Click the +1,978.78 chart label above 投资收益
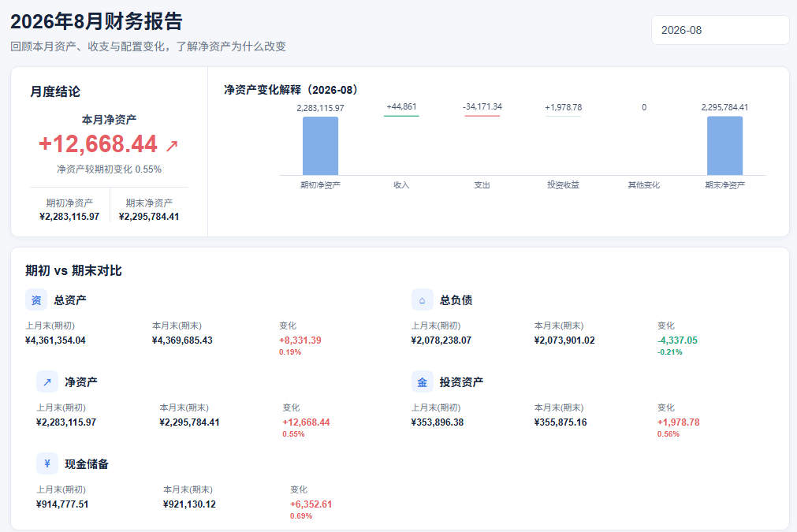The image size is (797, 532). click(563, 107)
